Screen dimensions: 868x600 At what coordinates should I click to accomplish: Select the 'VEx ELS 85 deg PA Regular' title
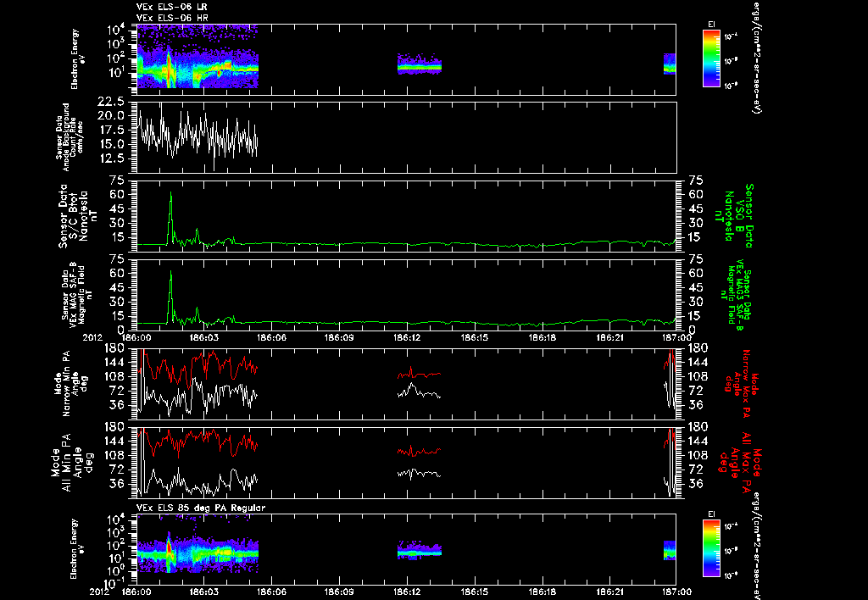201,508
